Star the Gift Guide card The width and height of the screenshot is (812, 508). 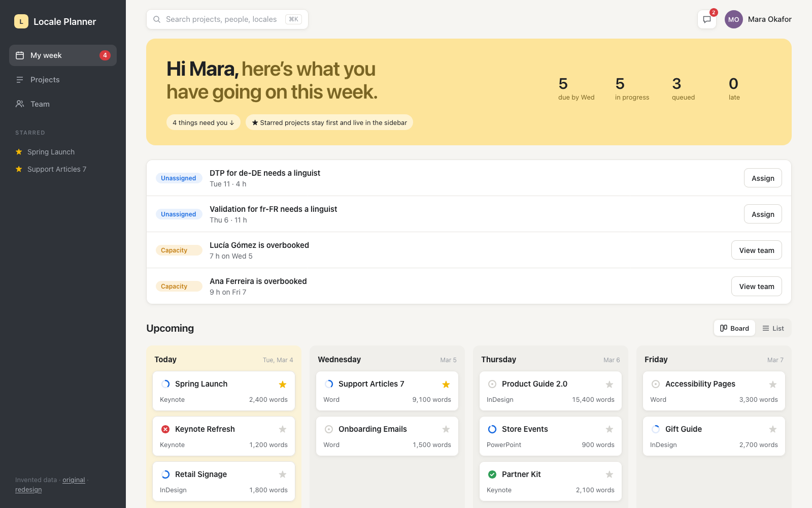pos(773,429)
